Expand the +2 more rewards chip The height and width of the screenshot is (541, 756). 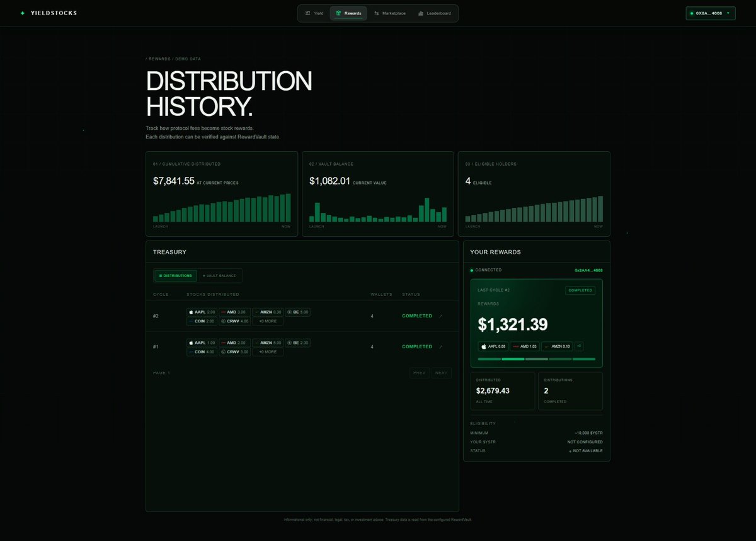(x=579, y=346)
